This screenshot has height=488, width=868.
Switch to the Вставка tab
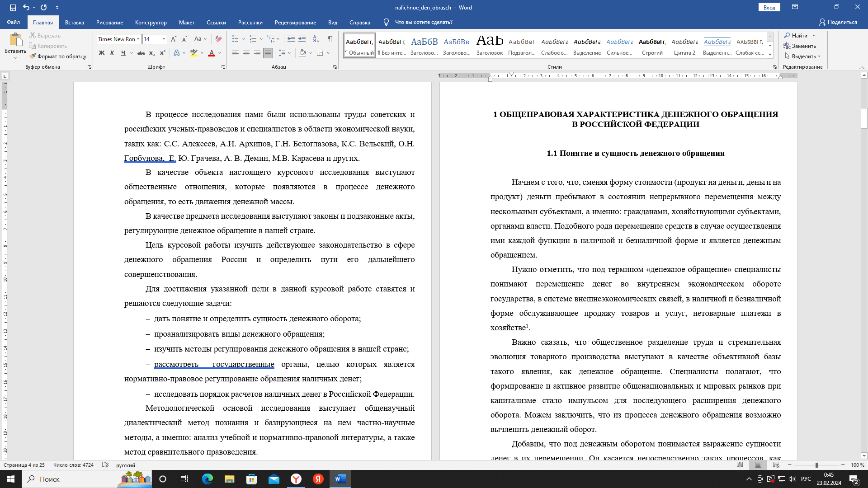(x=75, y=22)
